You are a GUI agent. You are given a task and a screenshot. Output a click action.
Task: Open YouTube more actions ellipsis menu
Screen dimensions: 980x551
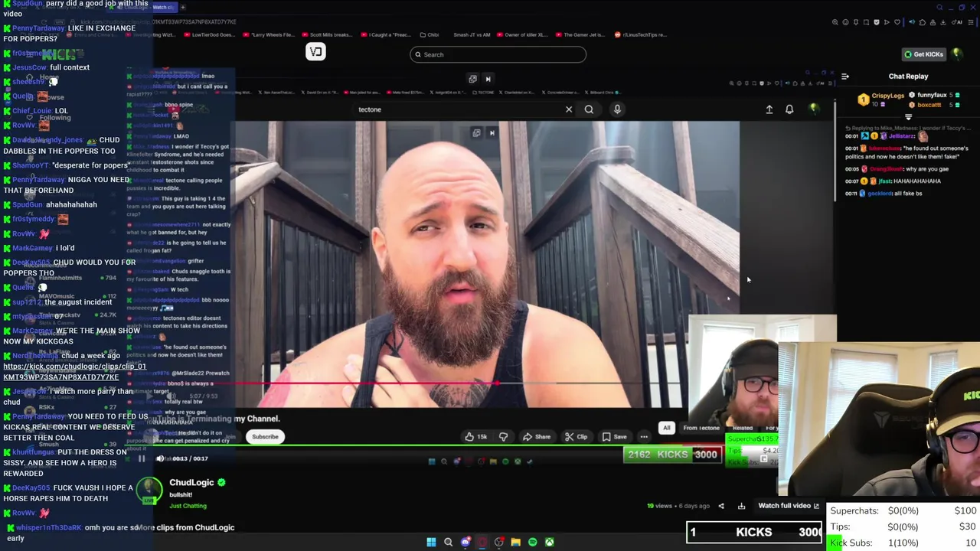coord(644,437)
